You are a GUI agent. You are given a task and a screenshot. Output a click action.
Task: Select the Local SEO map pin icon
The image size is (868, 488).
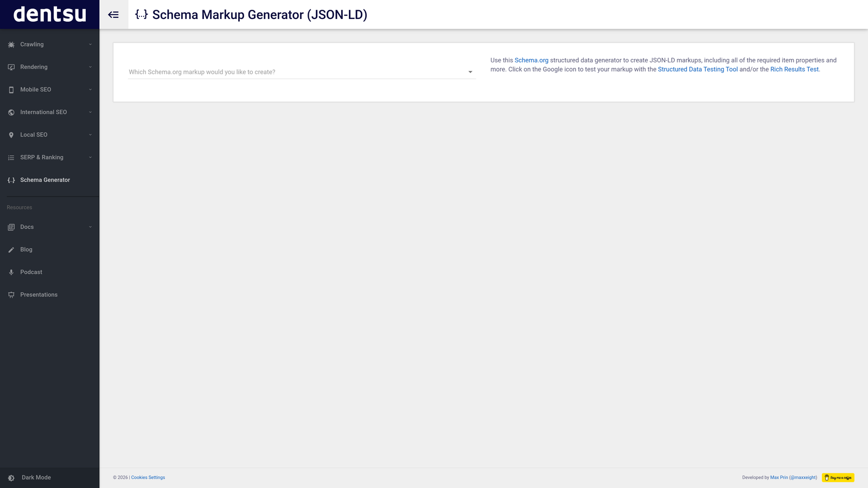click(x=11, y=134)
